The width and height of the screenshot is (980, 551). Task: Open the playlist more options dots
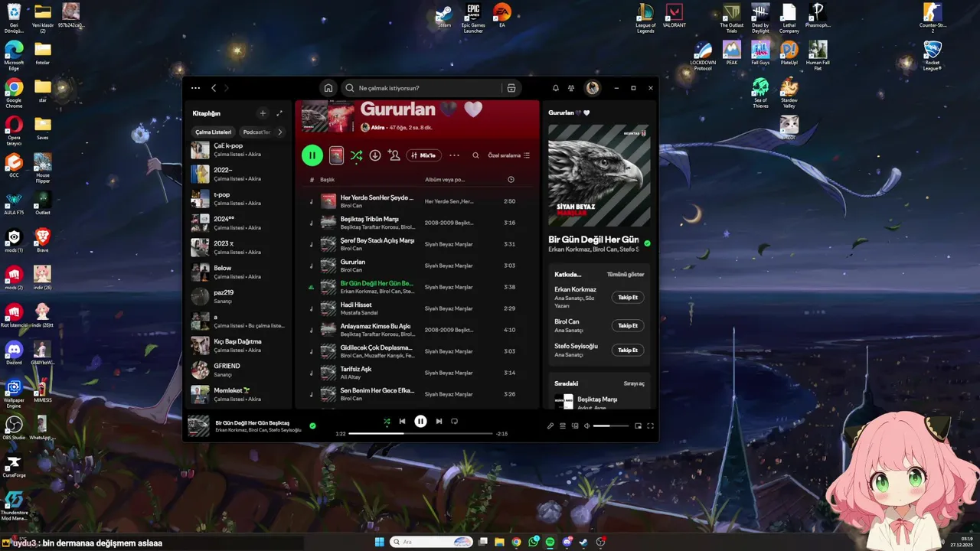(454, 155)
